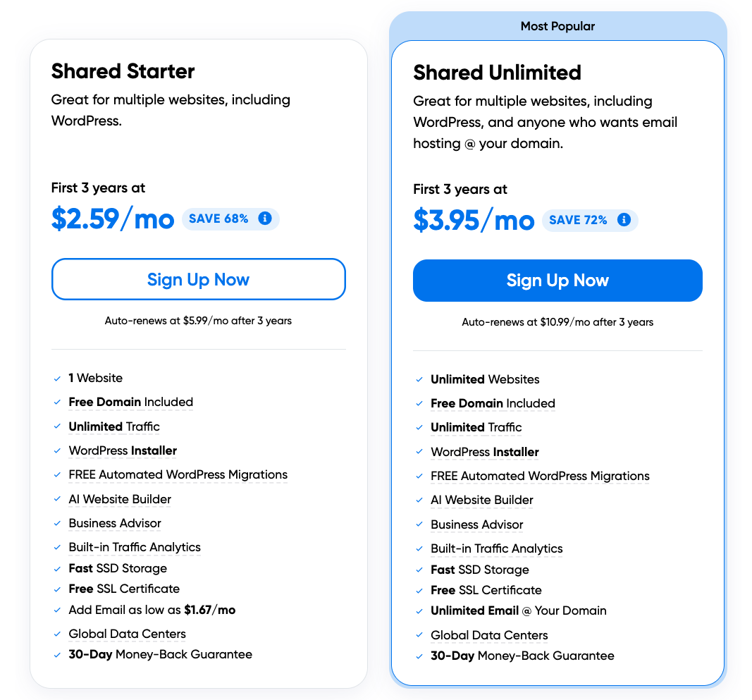Open the Built-in Traffic Analytics link on Shared Starter

click(x=135, y=548)
